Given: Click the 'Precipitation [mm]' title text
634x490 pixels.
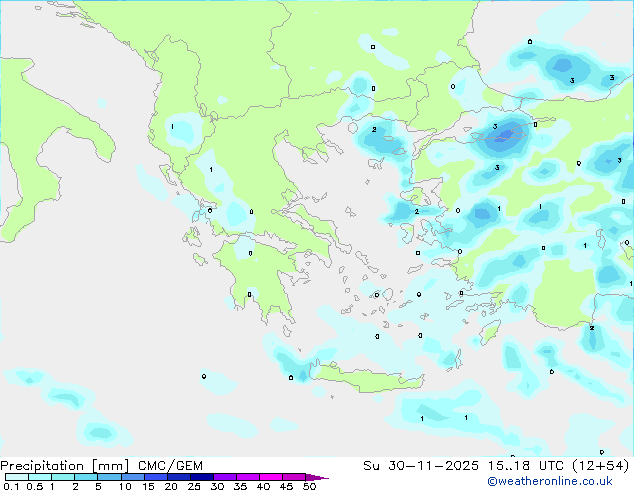Looking at the screenshot, I should [65, 466].
